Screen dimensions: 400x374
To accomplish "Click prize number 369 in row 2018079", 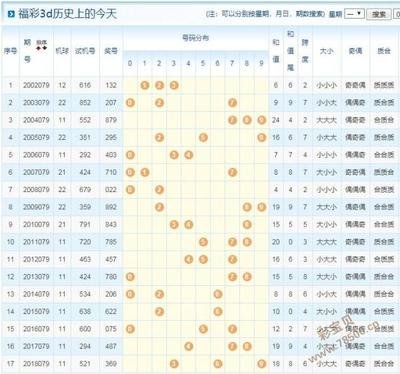I will (111, 364).
